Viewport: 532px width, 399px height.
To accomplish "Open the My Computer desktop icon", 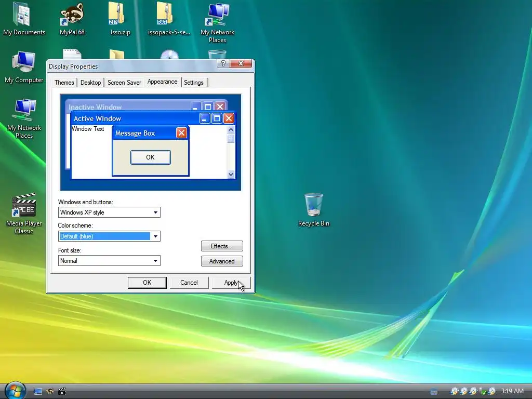I will coord(24,67).
